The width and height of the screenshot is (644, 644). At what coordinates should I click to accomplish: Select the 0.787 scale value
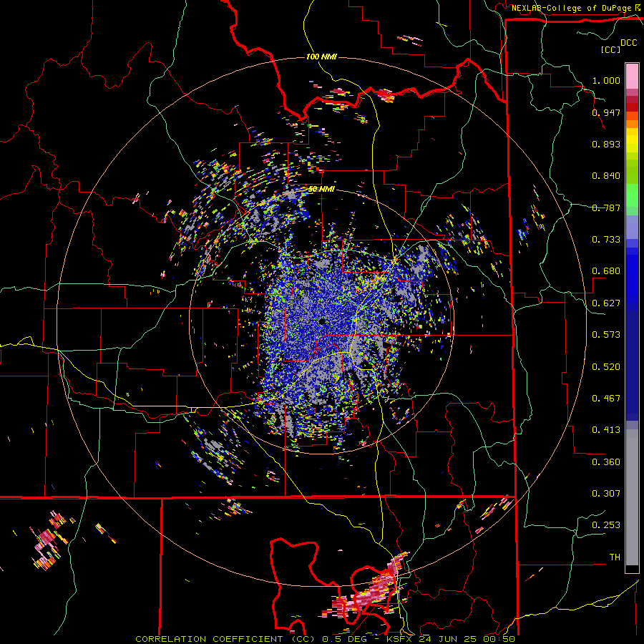point(606,208)
